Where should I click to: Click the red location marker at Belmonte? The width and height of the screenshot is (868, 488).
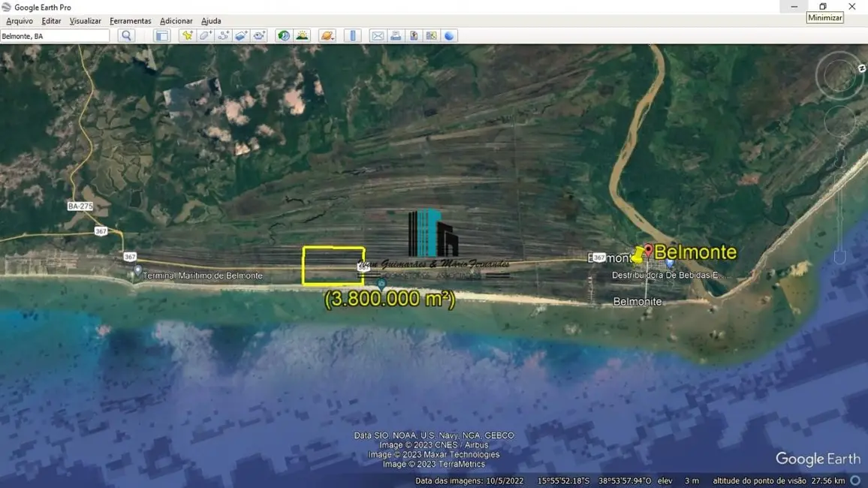point(648,251)
